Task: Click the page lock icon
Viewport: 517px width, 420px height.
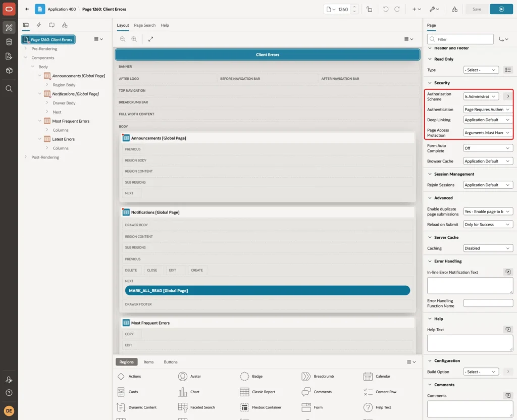Action: tap(369, 9)
